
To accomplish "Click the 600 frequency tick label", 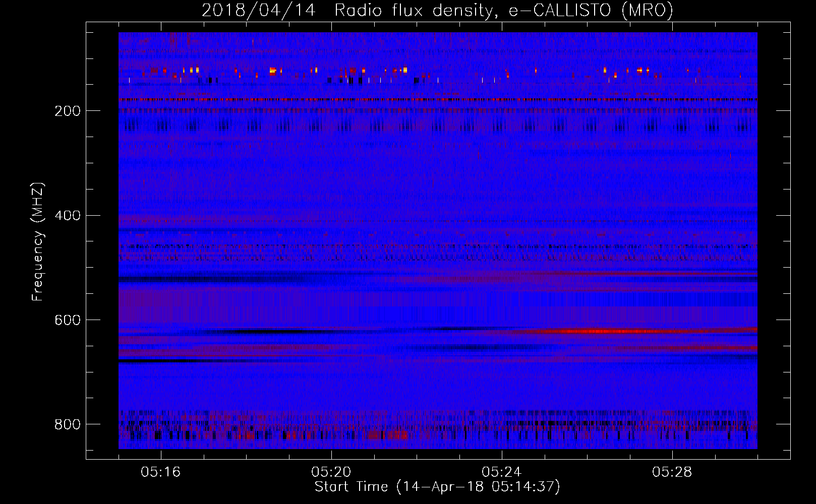I will pos(67,321).
